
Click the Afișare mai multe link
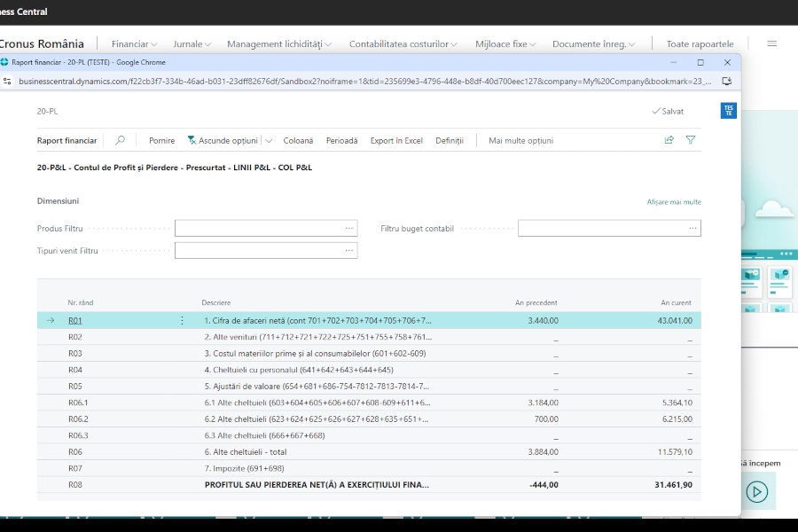[677, 201]
